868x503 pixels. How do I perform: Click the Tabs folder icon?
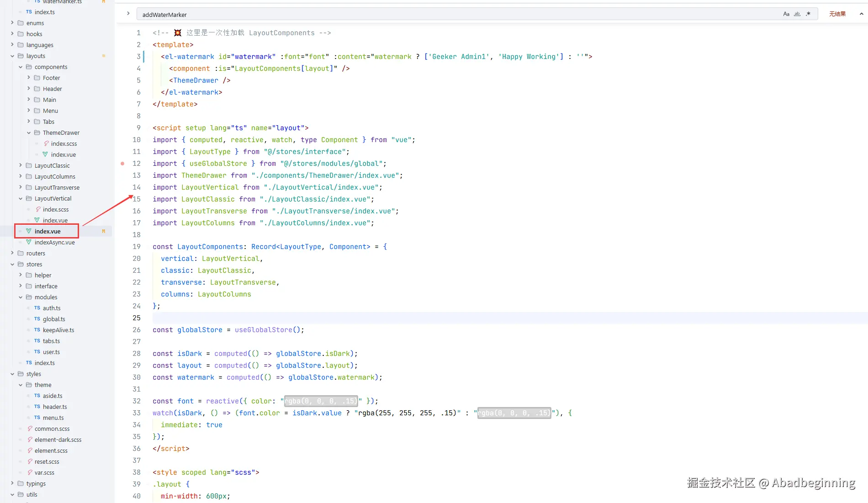37,122
